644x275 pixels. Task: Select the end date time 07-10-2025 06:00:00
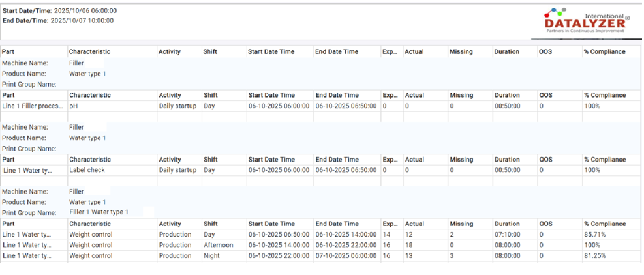346,255
